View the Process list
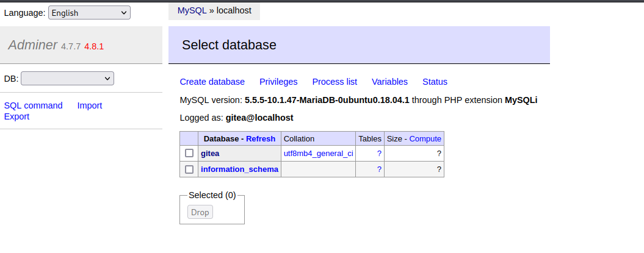Viewport: 644px width, 253px height. [335, 82]
